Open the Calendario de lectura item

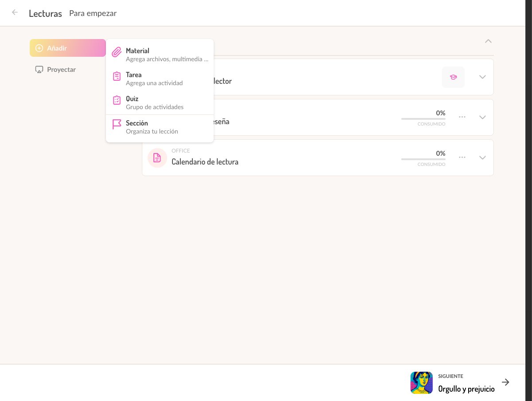pyautogui.click(x=205, y=162)
